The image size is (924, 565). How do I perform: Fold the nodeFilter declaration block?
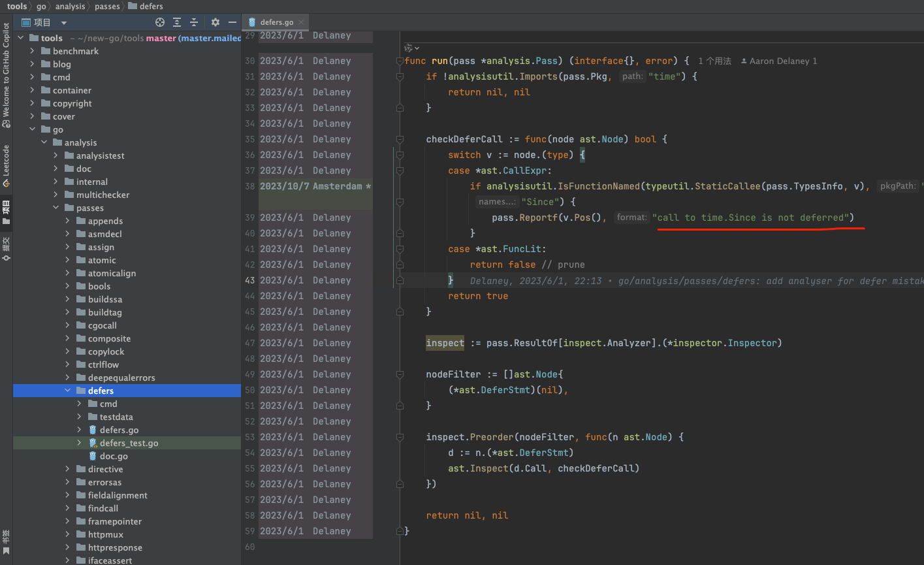400,374
